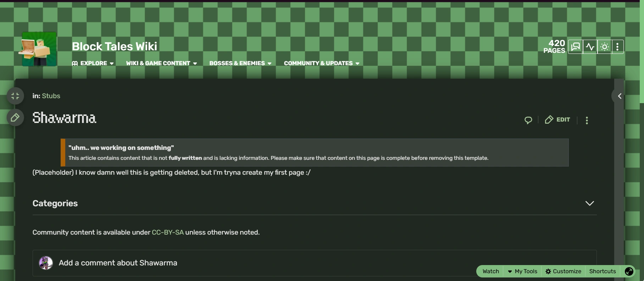
Task: Click the article comments bubble icon
Action: (528, 120)
